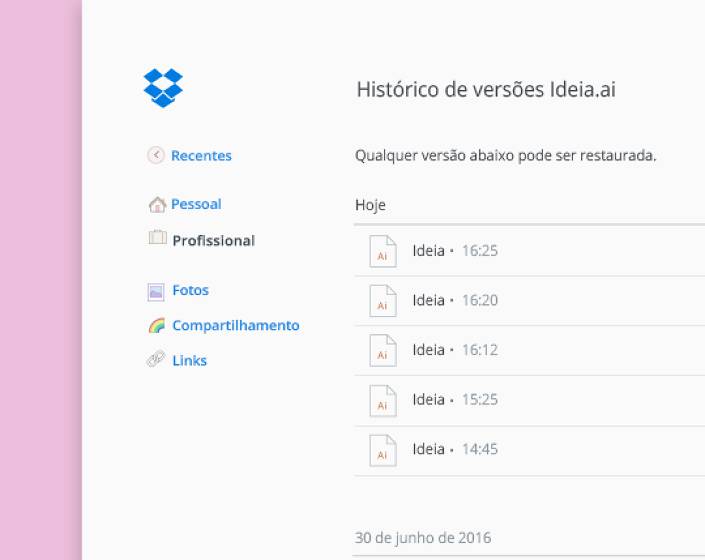The height and width of the screenshot is (560, 705).
Task: Click the briefcase icon next to Profissional
Action: 157,237
